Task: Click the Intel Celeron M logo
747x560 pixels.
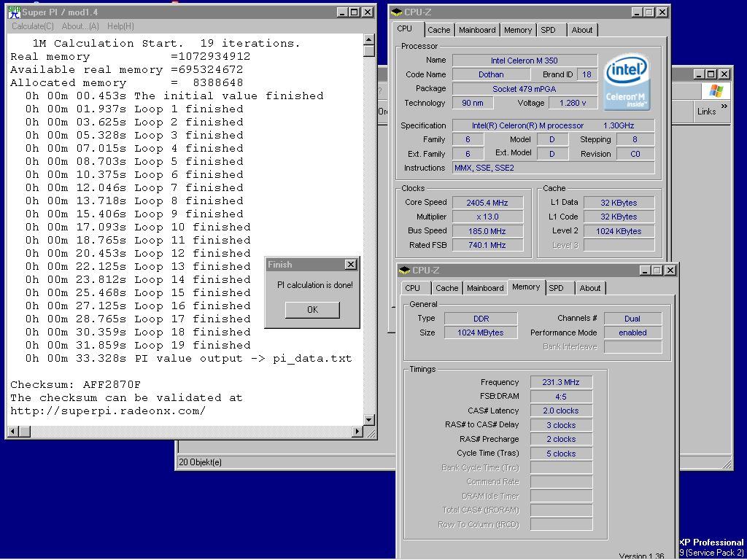Action: pos(625,82)
